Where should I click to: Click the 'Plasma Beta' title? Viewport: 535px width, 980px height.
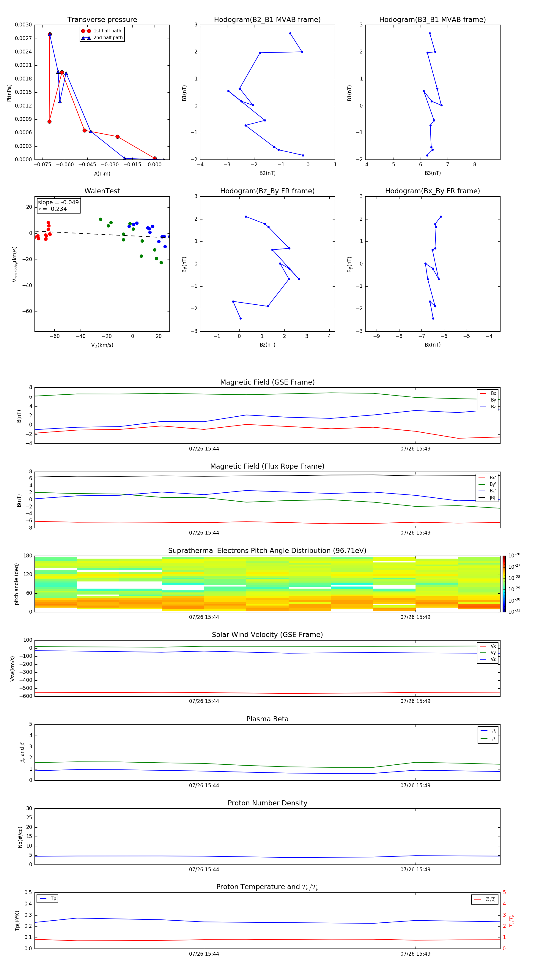click(x=267, y=719)
